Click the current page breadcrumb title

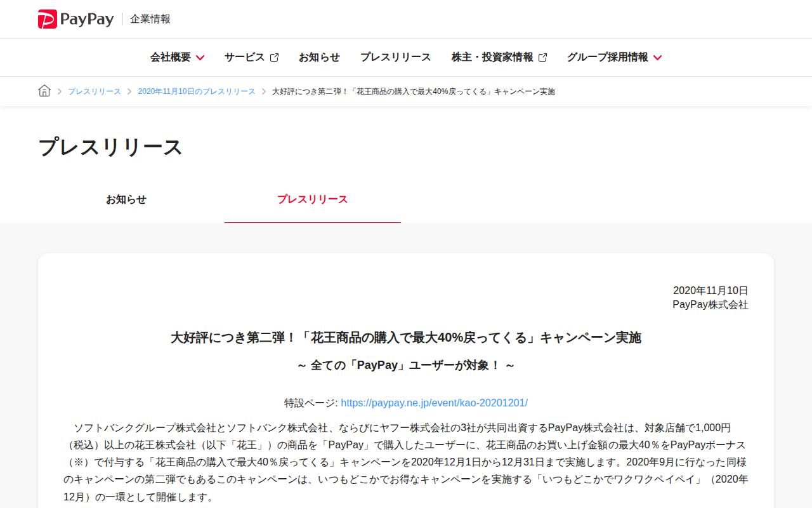click(x=414, y=91)
